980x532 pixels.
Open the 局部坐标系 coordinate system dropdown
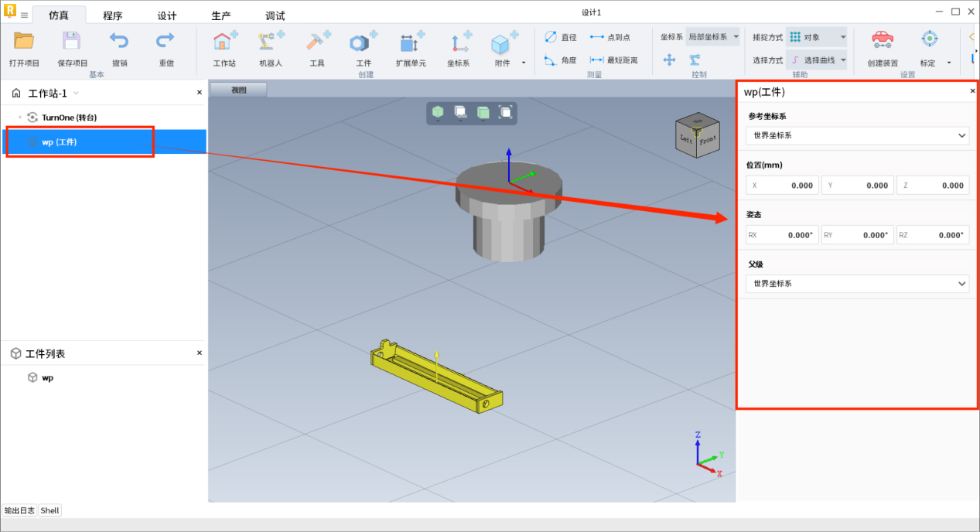(x=712, y=37)
